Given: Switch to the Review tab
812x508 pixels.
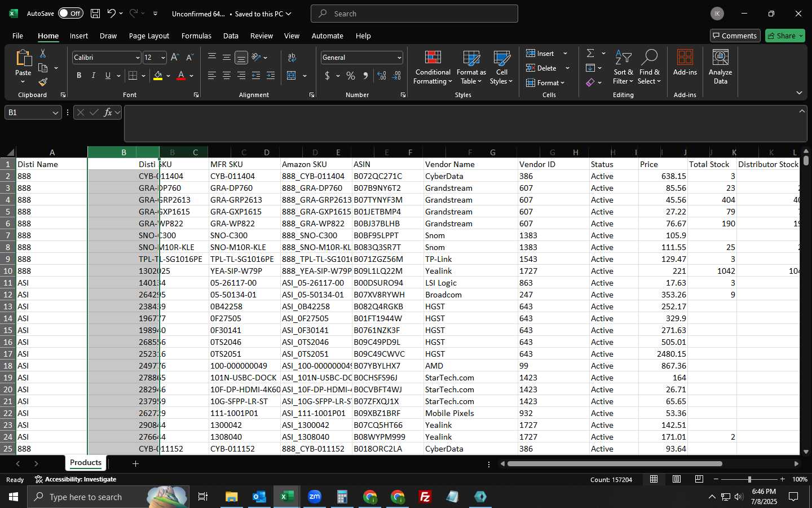Looking at the screenshot, I should [x=262, y=36].
